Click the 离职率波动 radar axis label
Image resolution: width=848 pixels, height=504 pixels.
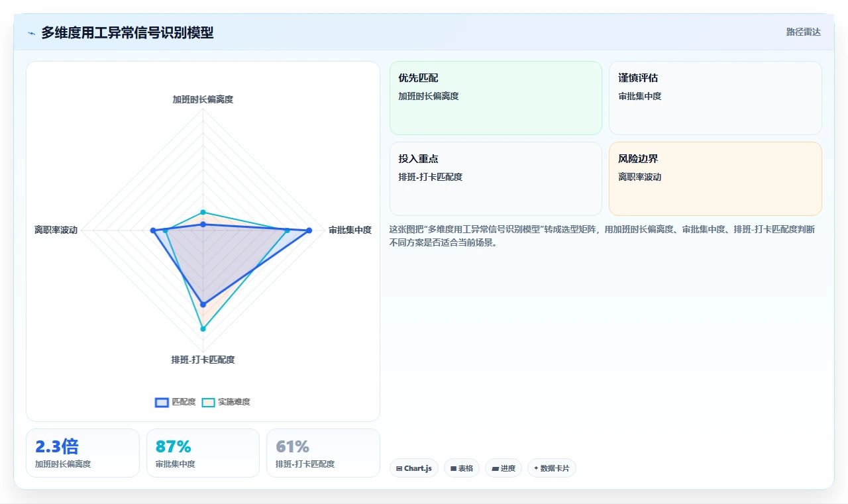pyautogui.click(x=56, y=230)
